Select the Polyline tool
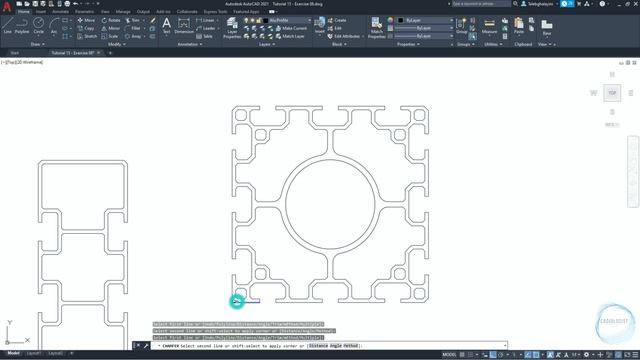 click(22, 25)
